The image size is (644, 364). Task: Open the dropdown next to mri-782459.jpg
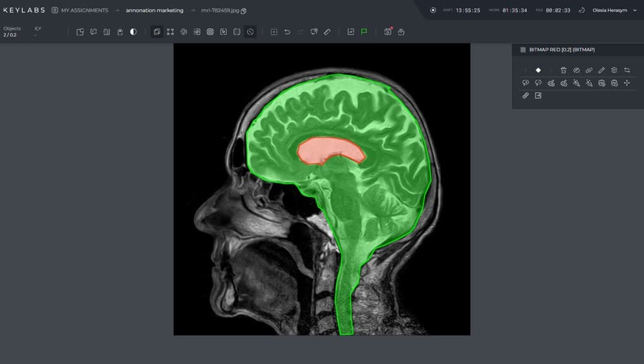point(244,11)
